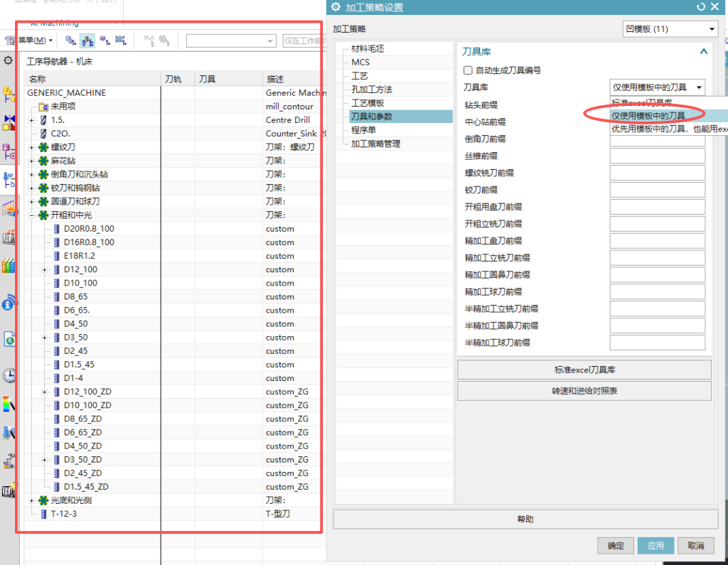Confirm the dialog with 确定
The image size is (728, 565).
point(616,546)
